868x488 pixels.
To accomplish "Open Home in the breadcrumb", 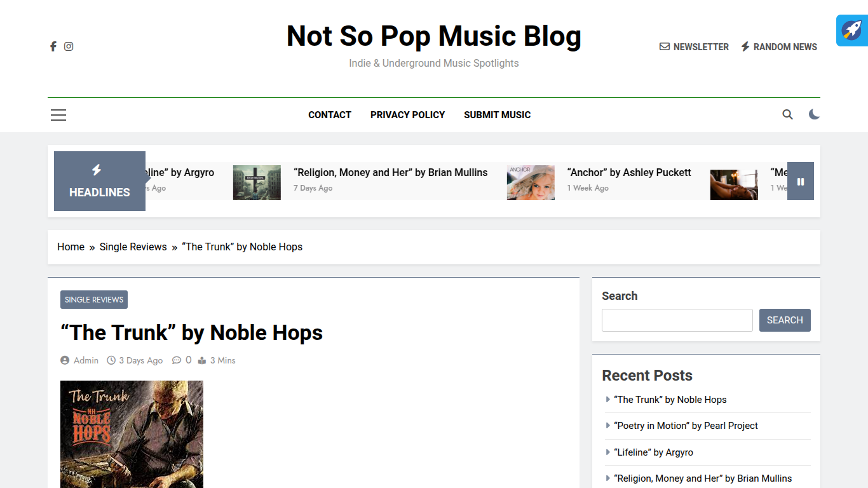I will [x=71, y=247].
